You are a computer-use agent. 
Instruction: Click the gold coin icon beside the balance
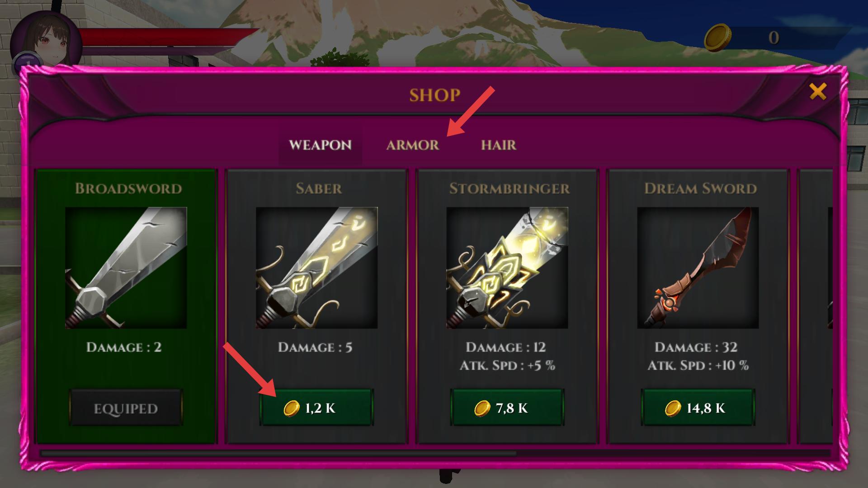point(718,38)
